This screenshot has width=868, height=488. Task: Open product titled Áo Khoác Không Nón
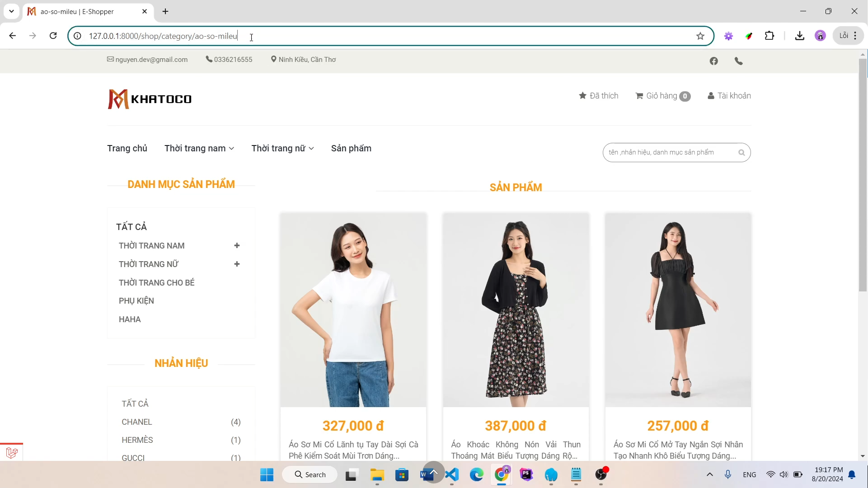pos(516,450)
